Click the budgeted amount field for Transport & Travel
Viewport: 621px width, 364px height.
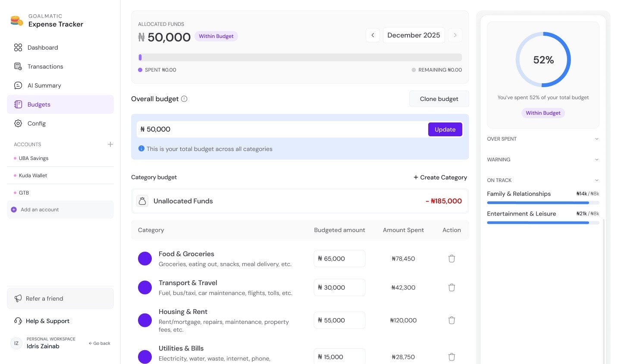tap(339, 287)
